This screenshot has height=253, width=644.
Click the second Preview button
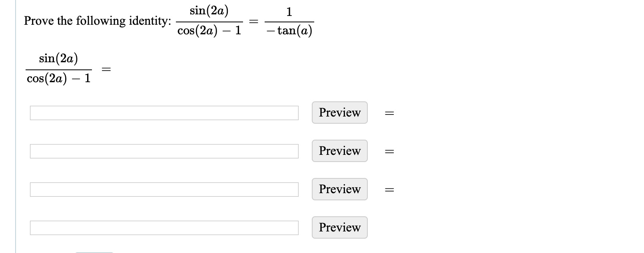339,151
